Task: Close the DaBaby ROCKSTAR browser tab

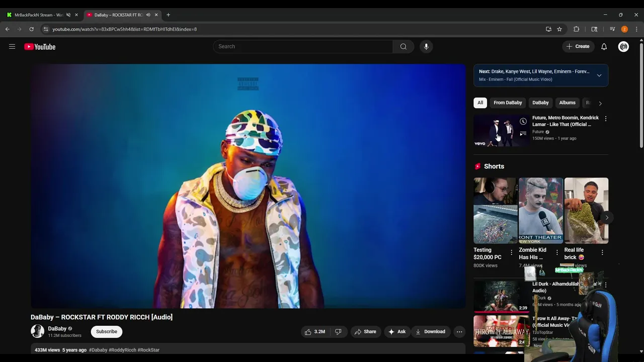Action: point(156,15)
